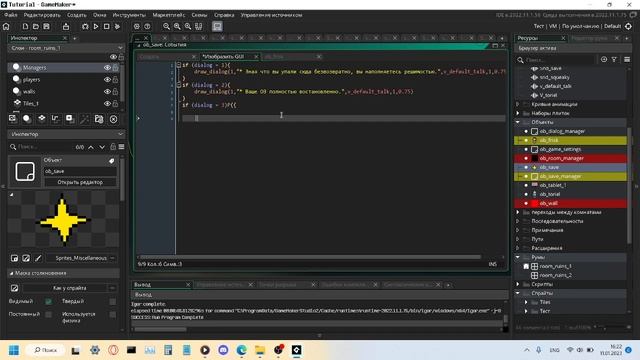The width and height of the screenshot is (640, 360).
Task: Create new layer folder icon
Action: [x=99, y=119]
